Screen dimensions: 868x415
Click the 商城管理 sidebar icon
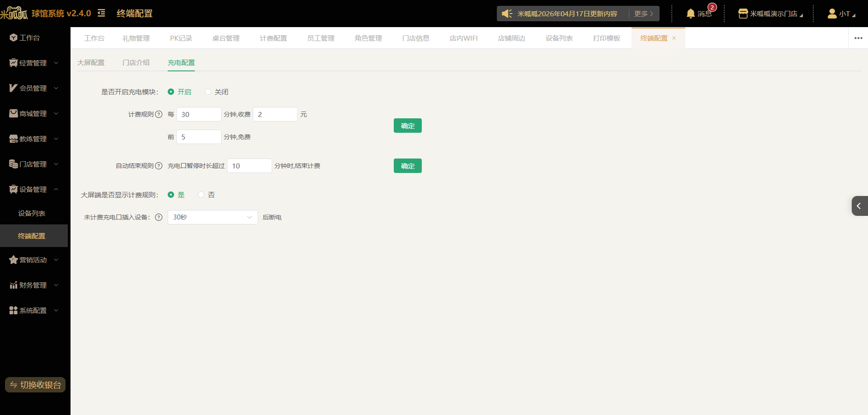tap(14, 113)
